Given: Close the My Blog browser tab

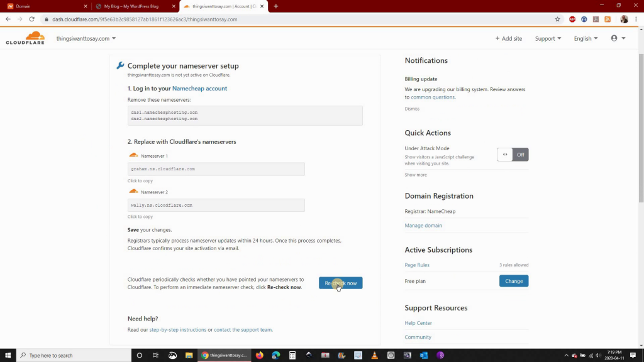Looking at the screenshot, I should pyautogui.click(x=174, y=6).
